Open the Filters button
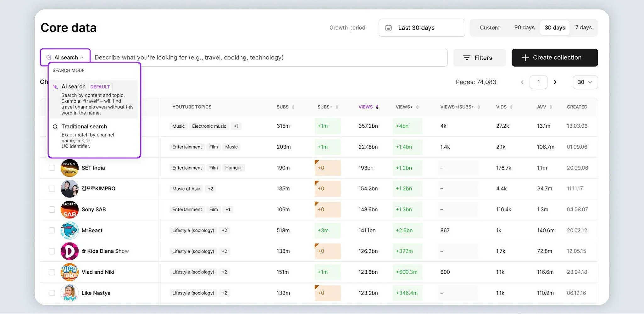 coord(480,58)
